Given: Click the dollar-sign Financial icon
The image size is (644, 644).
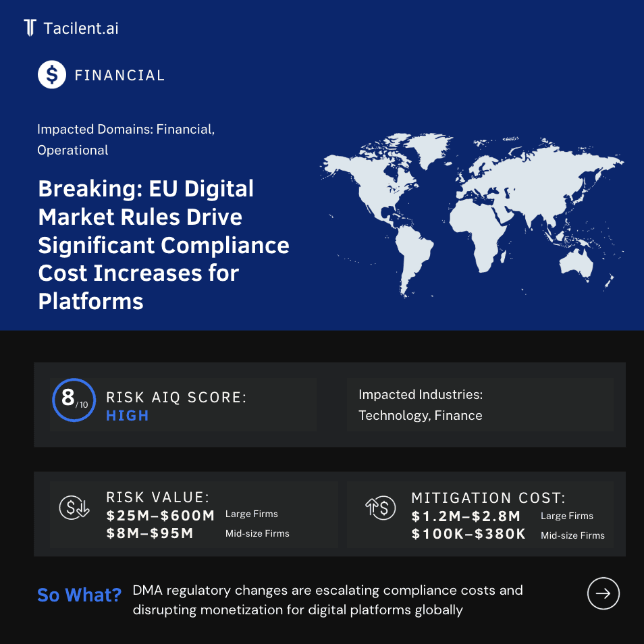Looking at the screenshot, I should (x=52, y=75).
